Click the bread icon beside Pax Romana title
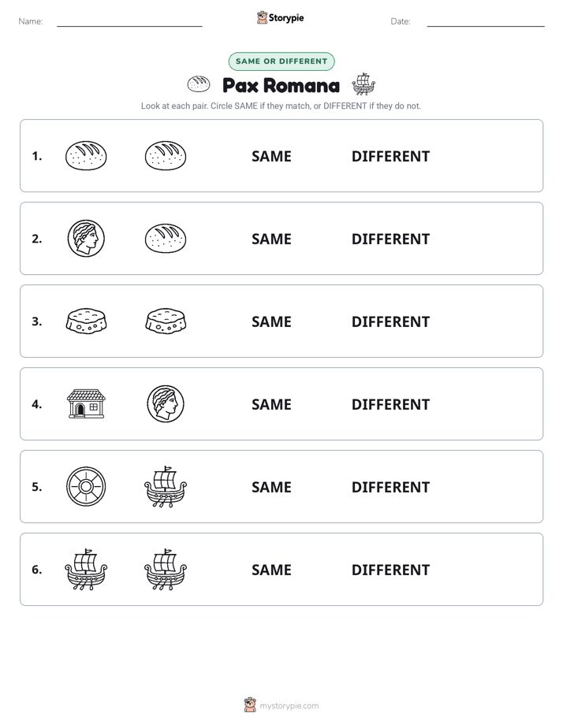 [x=199, y=84]
